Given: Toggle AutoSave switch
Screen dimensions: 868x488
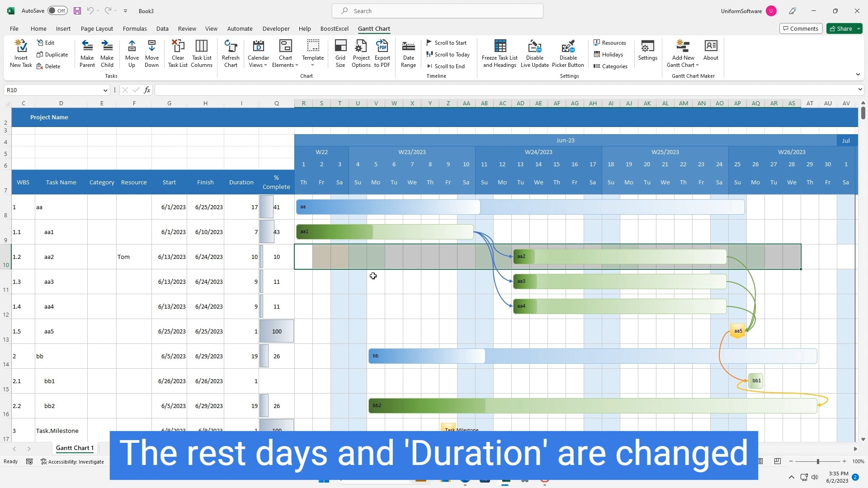Looking at the screenshot, I should (57, 11).
